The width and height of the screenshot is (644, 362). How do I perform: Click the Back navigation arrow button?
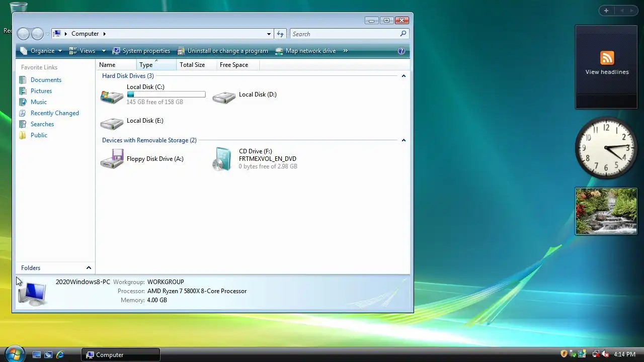coord(23,34)
